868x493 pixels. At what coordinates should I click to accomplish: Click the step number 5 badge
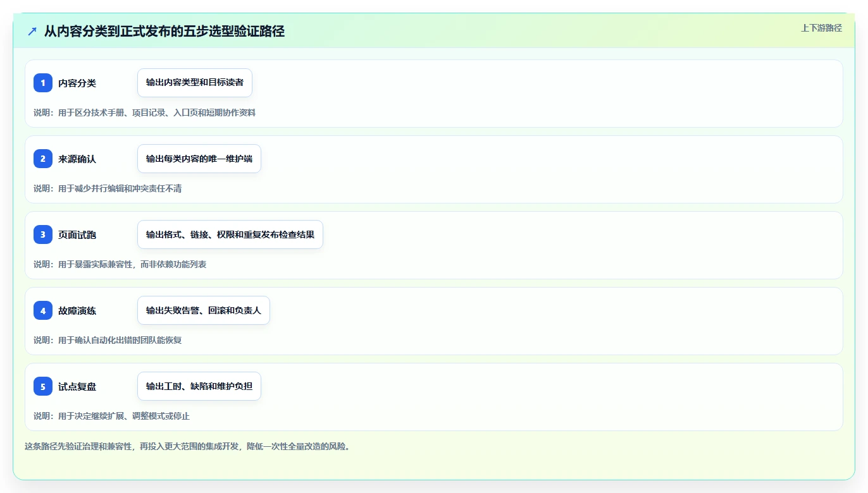(x=43, y=386)
